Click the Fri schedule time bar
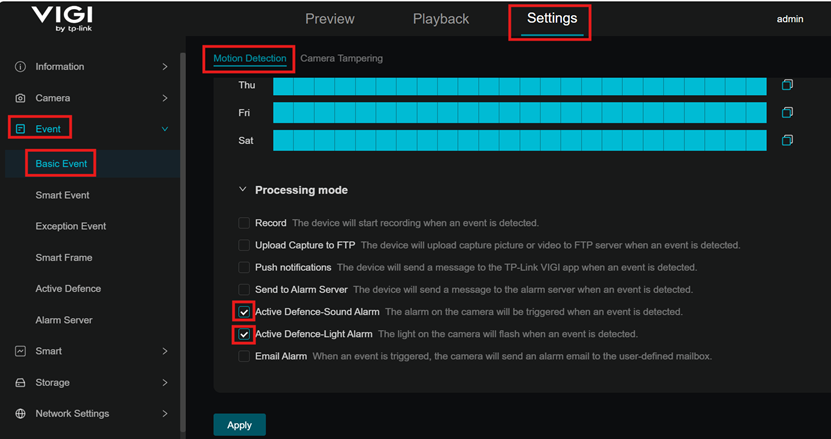This screenshot has width=831, height=439. pyautogui.click(x=519, y=112)
